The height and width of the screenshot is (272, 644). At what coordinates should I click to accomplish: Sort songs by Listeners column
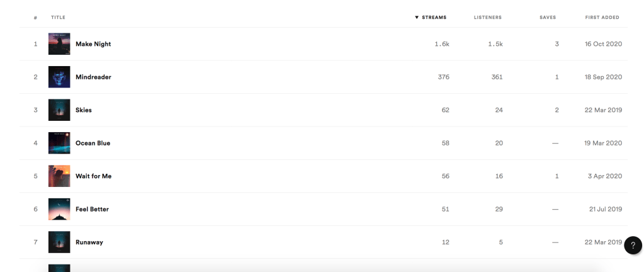tap(487, 18)
